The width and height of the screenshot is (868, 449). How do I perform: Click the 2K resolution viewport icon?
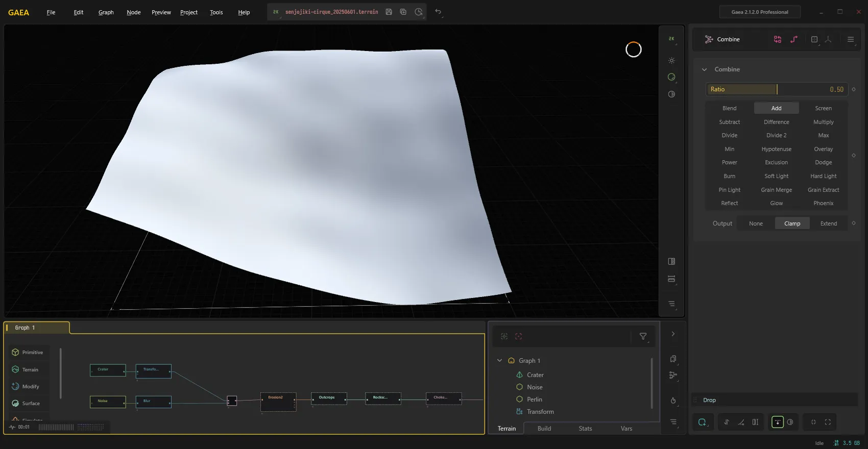[x=671, y=39]
